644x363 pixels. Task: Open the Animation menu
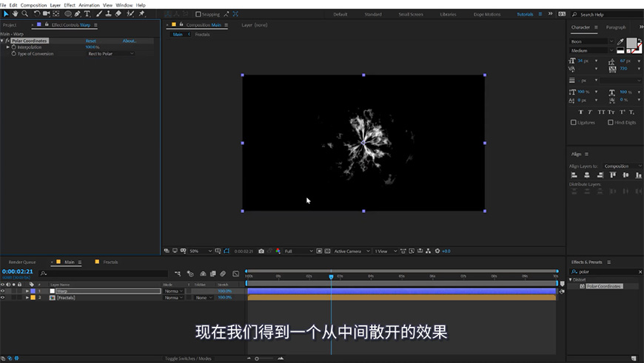[x=89, y=5]
